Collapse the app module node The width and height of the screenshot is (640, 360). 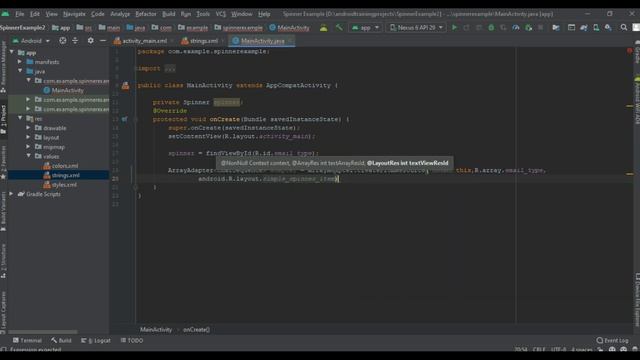(x=12, y=52)
